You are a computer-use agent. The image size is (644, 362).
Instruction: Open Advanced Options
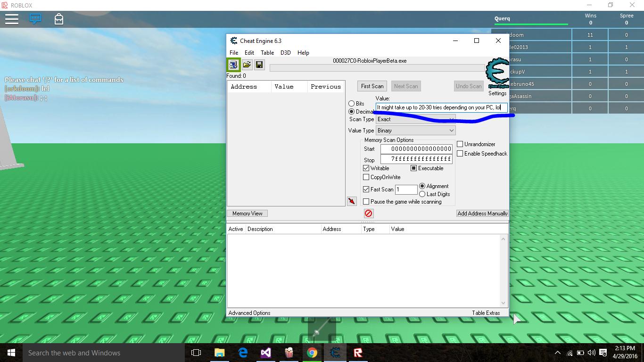tap(249, 313)
